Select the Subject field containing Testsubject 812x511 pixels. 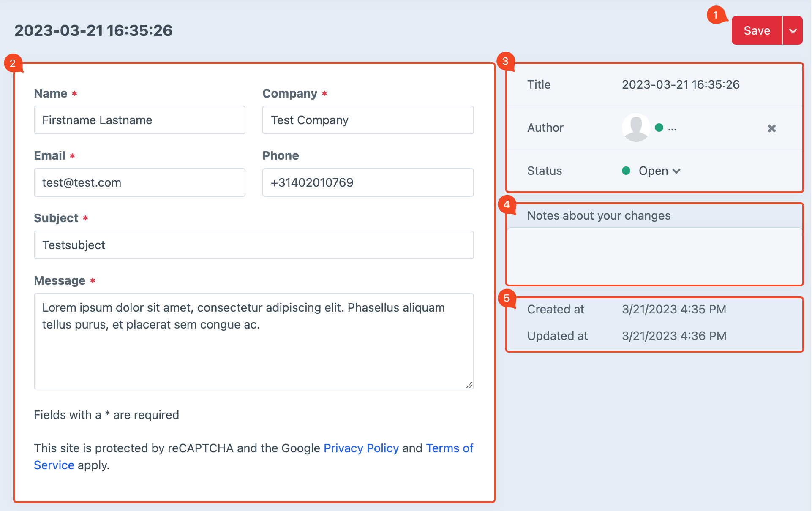tap(253, 245)
